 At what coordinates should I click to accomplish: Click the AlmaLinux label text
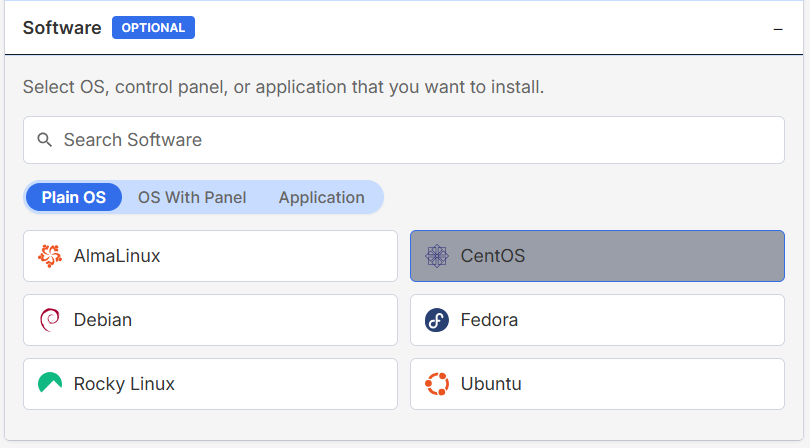[x=117, y=256]
